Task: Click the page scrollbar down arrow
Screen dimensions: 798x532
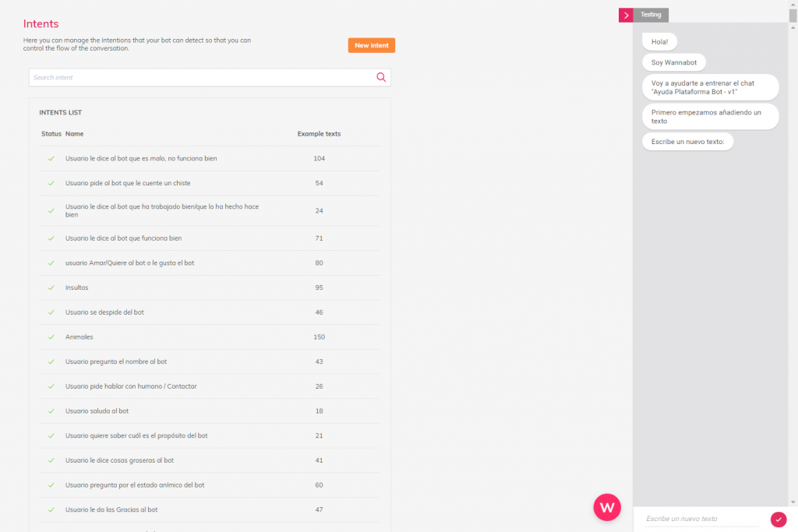Action: (793, 502)
